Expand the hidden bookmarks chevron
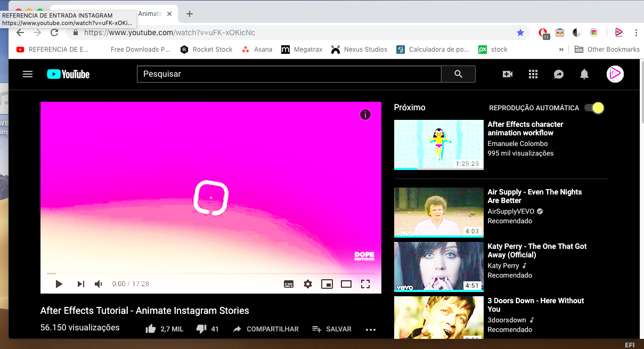The width and height of the screenshot is (644, 349). 561,50
